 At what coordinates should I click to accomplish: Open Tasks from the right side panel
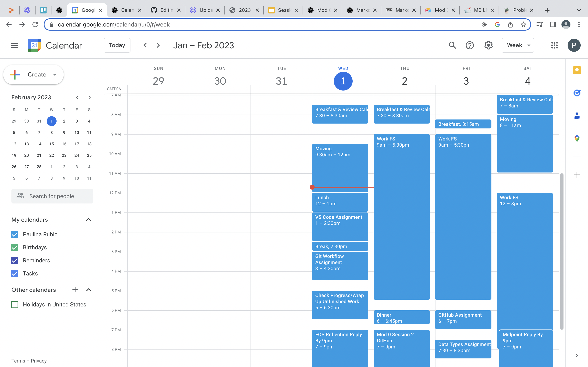pos(577,93)
